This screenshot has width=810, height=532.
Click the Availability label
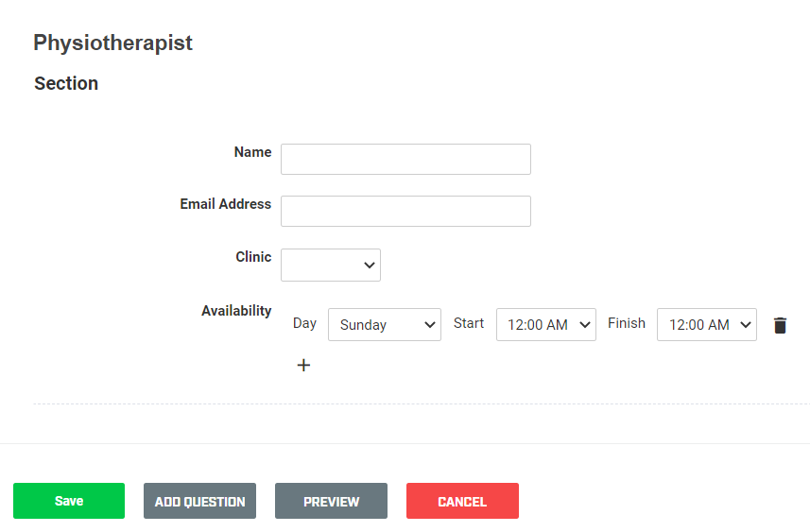236,311
